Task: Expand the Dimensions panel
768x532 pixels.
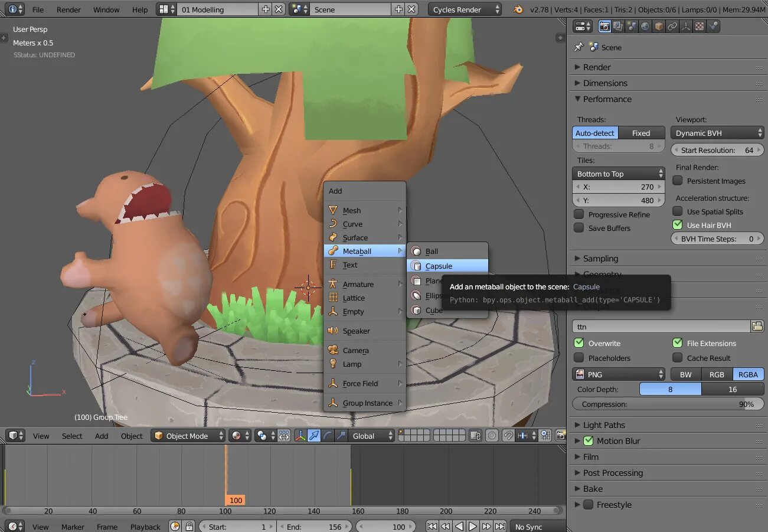Action: [667, 83]
